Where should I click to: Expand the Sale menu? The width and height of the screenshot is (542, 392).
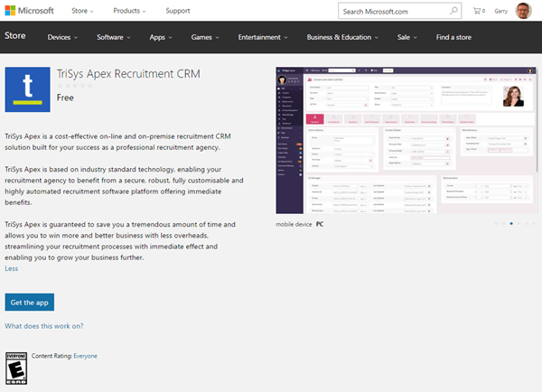(x=407, y=37)
